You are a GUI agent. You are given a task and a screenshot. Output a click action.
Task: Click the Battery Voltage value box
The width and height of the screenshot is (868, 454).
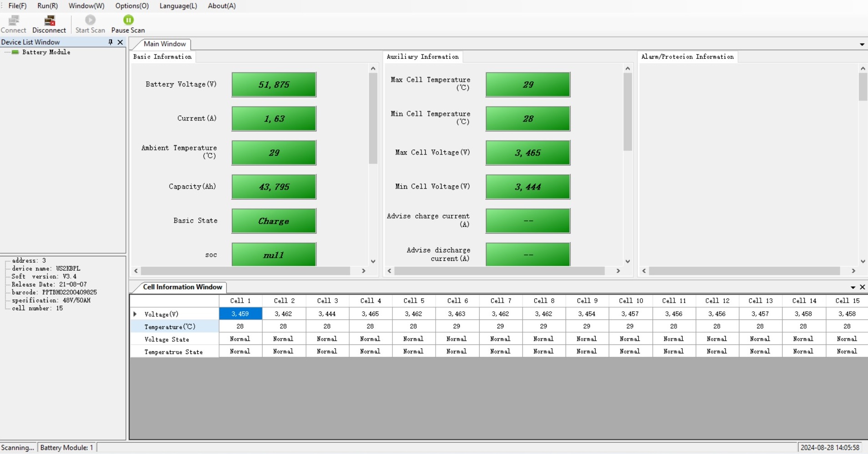pyautogui.click(x=274, y=85)
